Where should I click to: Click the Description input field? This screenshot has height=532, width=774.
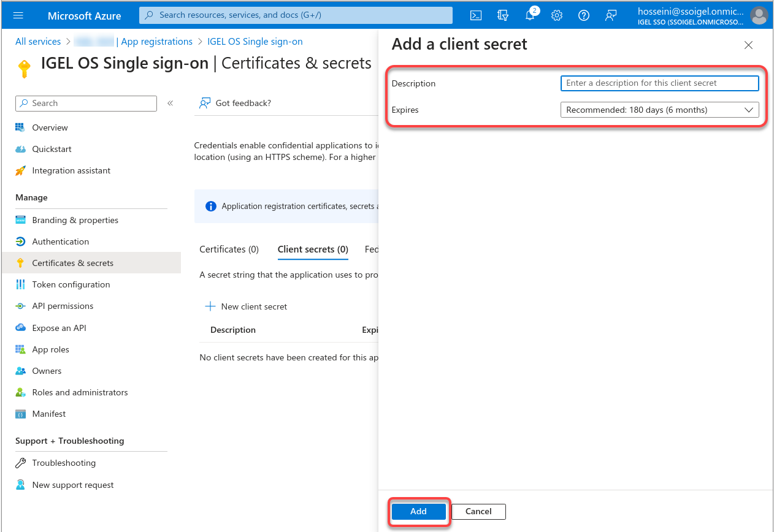[659, 83]
